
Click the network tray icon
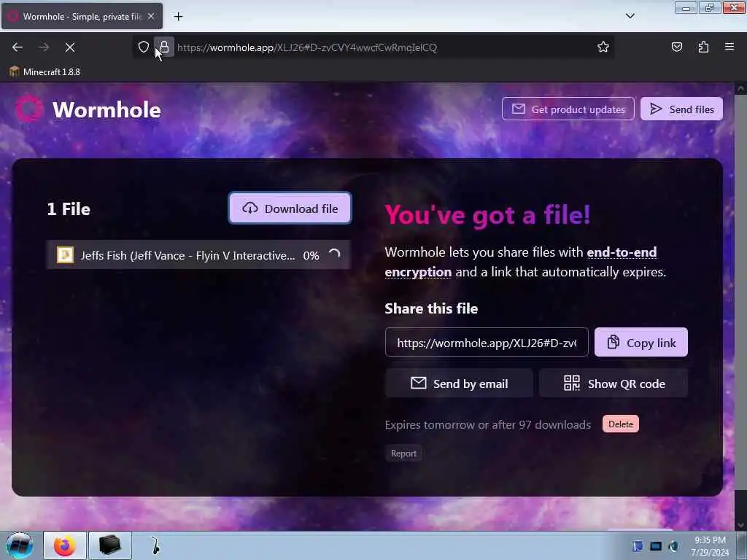[x=656, y=546]
